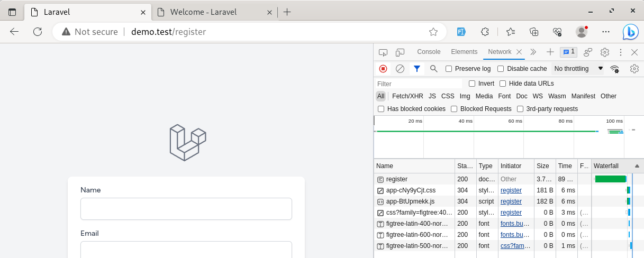Filter requests by Fetch/XHR
The width and height of the screenshot is (644, 258).
pyautogui.click(x=407, y=96)
